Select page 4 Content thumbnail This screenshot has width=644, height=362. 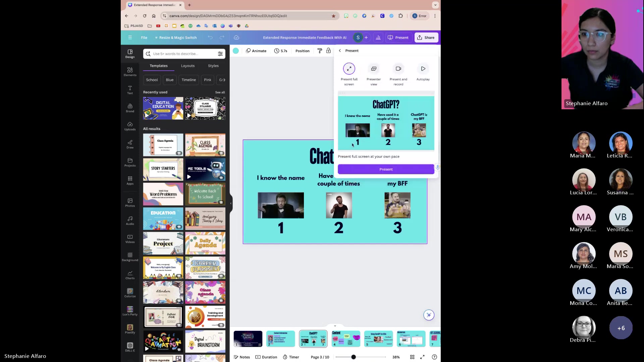click(346, 339)
